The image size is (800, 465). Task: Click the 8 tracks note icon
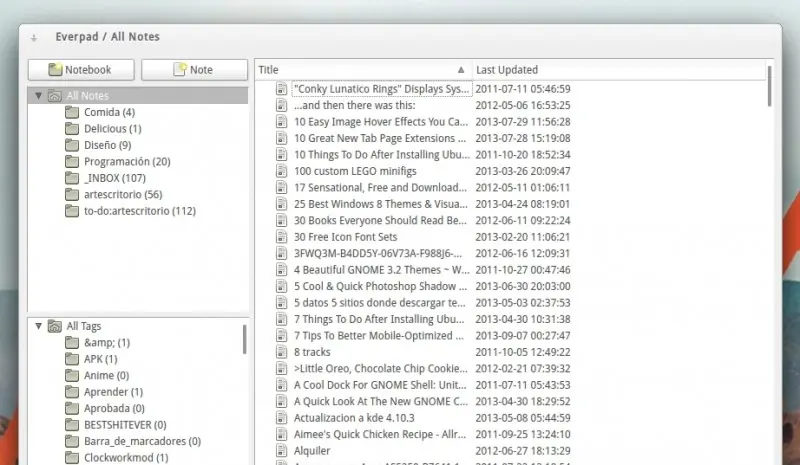pos(282,352)
